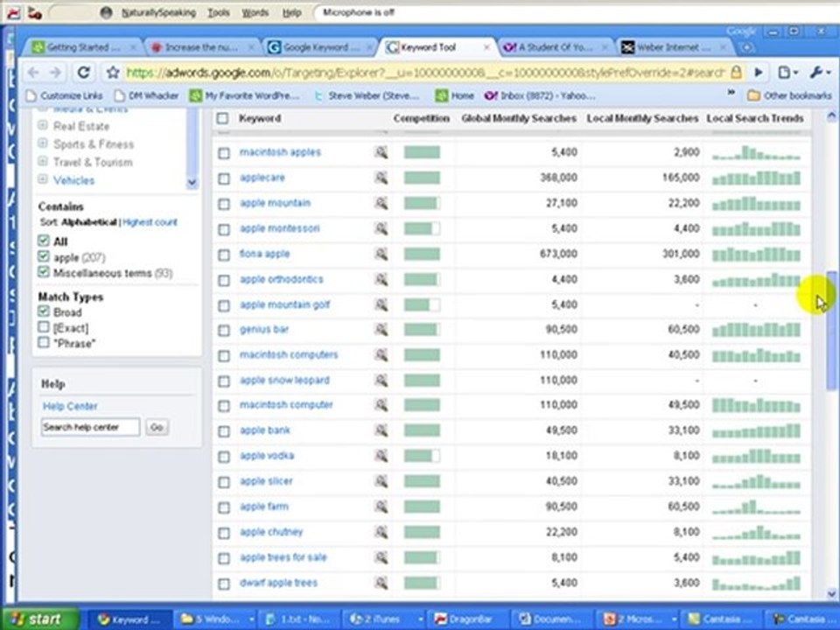Click magnifier icon for applecare row

point(381,178)
